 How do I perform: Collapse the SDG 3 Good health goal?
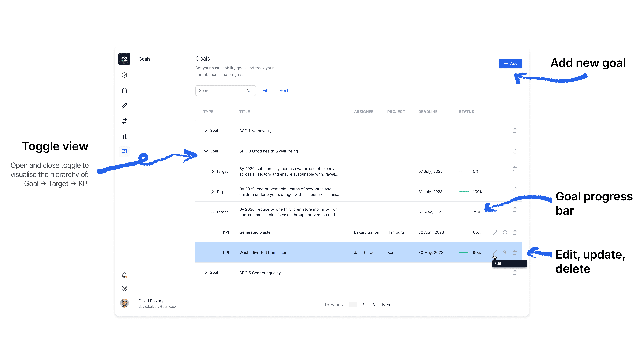[206, 151]
